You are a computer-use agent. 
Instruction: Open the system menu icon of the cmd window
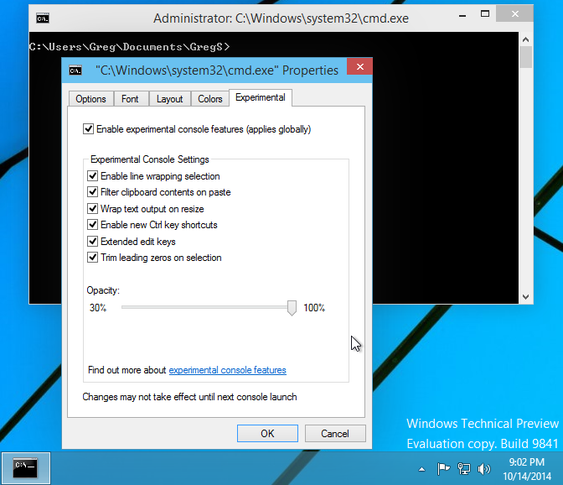click(x=43, y=18)
